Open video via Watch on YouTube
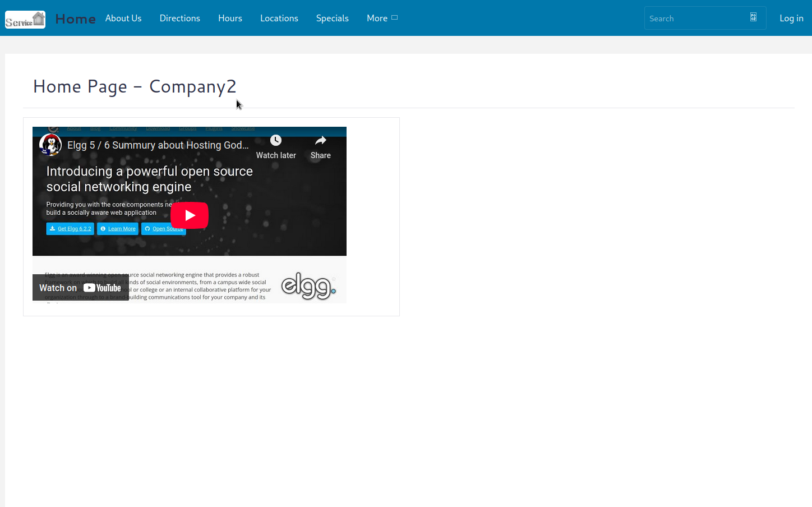 click(x=80, y=288)
